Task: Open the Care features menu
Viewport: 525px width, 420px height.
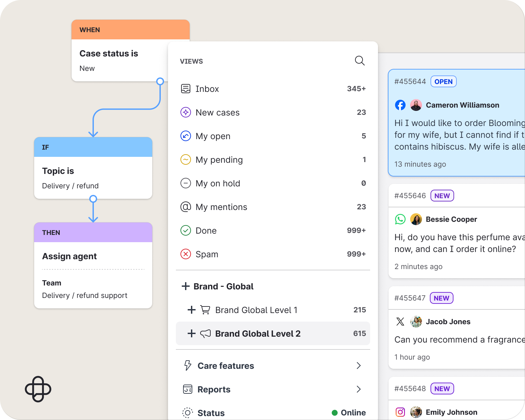Action: coord(225,366)
